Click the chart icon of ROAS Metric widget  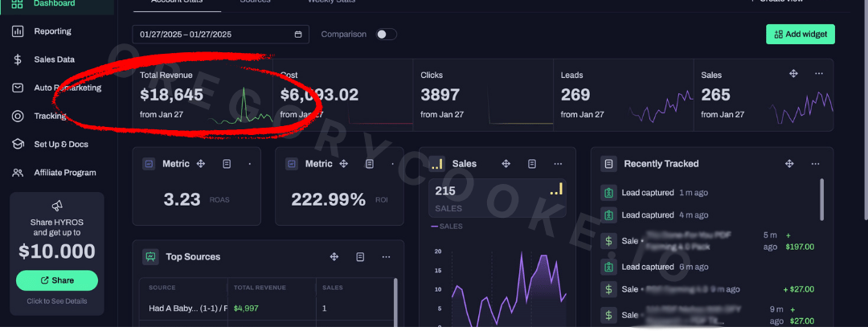[x=149, y=164]
